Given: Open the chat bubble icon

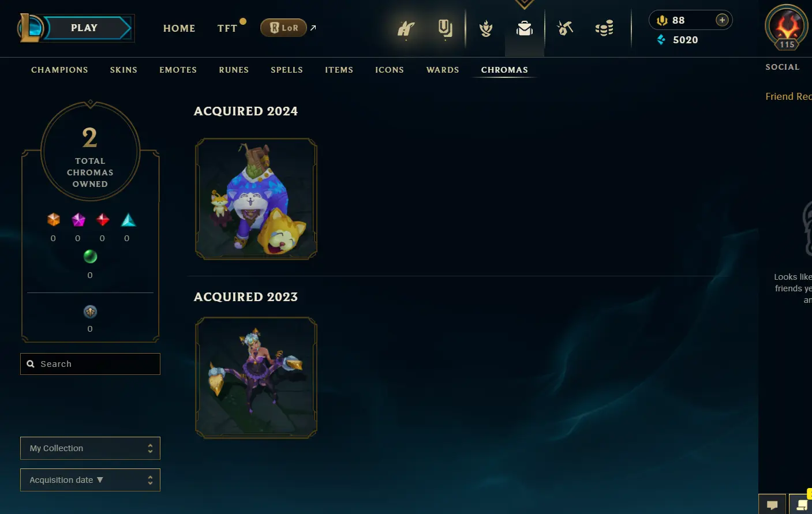Looking at the screenshot, I should coord(772,505).
